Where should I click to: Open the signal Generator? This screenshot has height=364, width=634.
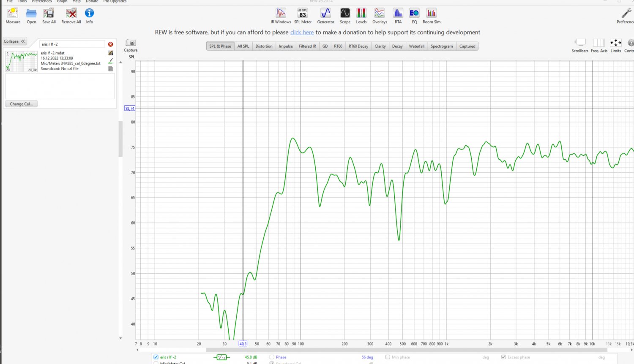325,16
